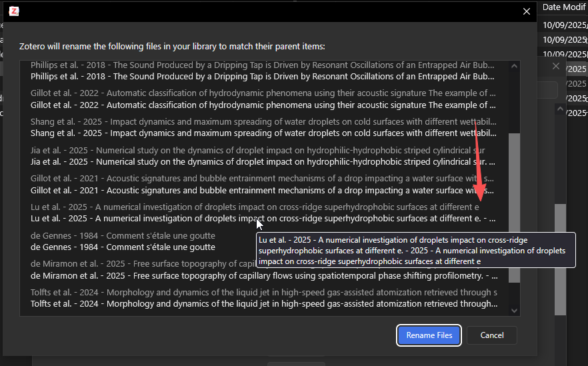Screen dimensions: 588x366
Task: Select the new white filename 'Jia et al. - 2025'
Action: click(x=263, y=162)
